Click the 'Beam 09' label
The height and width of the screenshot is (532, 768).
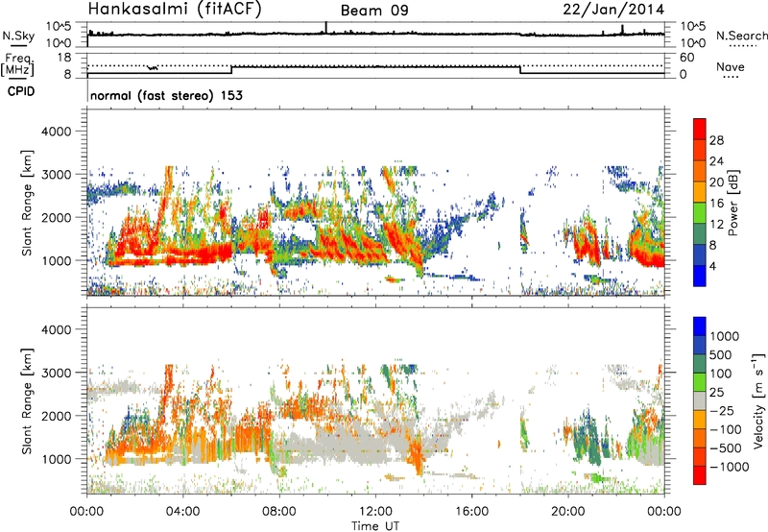[x=374, y=11]
